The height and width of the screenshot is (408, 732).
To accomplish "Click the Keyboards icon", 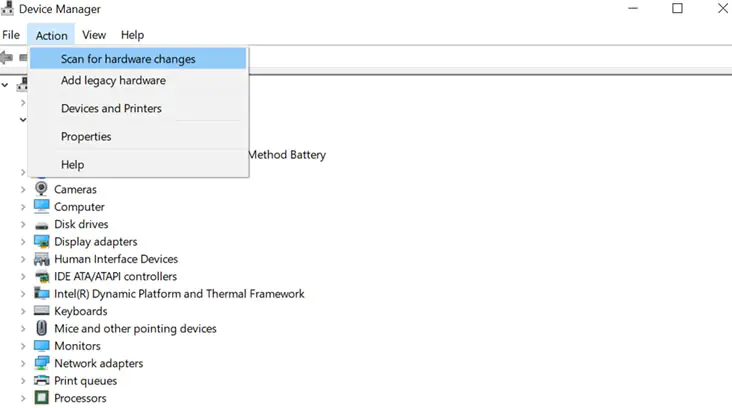I will click(x=42, y=310).
